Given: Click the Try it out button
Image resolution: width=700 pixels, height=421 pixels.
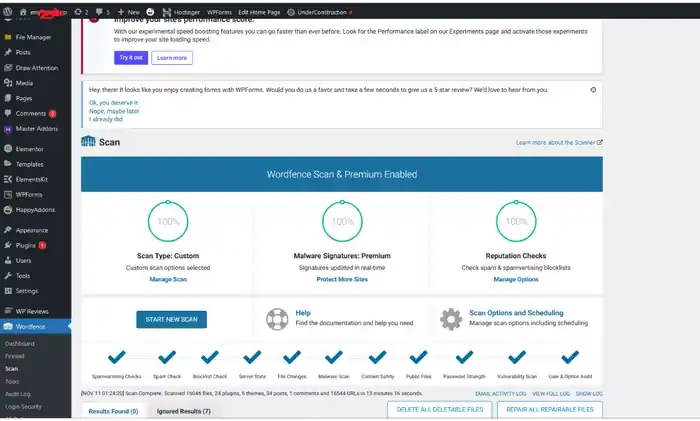Looking at the screenshot, I should pyautogui.click(x=131, y=58).
